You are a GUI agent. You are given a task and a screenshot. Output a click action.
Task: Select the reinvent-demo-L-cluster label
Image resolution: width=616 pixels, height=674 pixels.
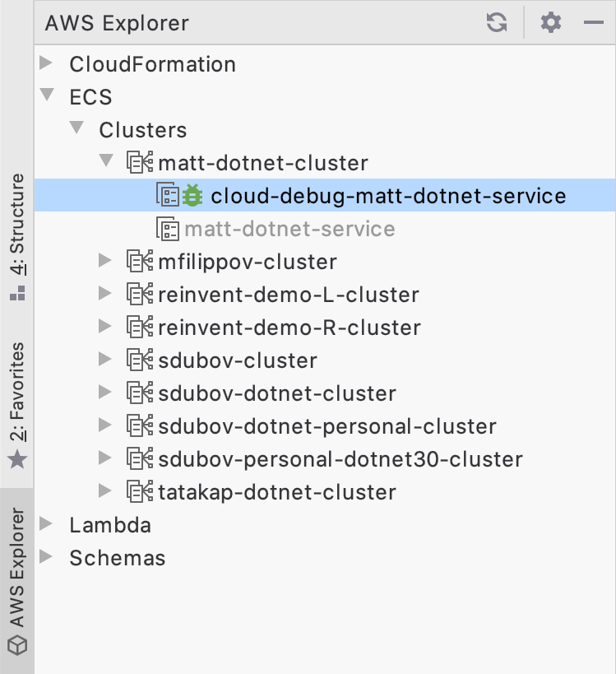[x=288, y=295]
